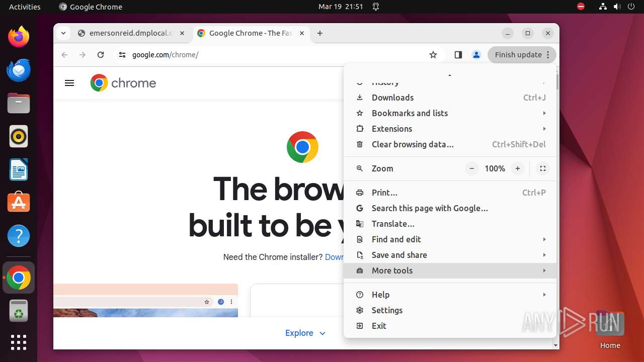Open a new tab with plus button
Screen dimensions: 644x362
point(320,33)
